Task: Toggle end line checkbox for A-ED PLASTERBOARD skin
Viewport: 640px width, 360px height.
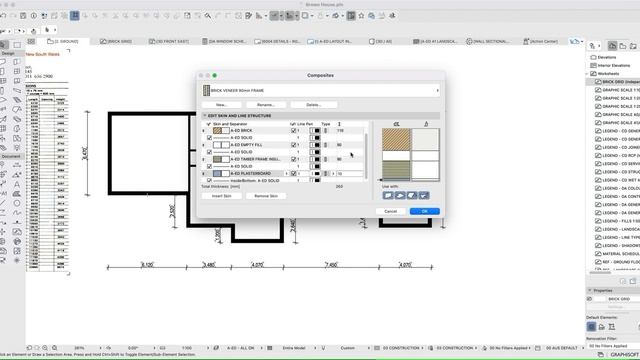Action: click(293, 173)
